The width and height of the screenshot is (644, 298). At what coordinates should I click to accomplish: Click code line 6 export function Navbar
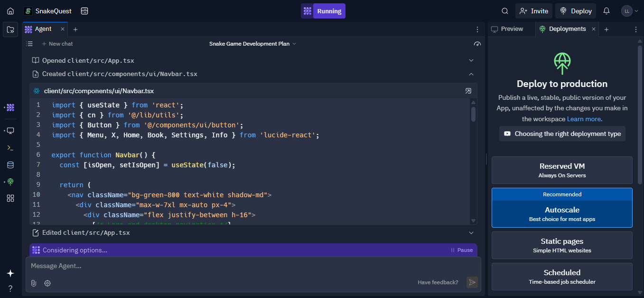point(103,155)
